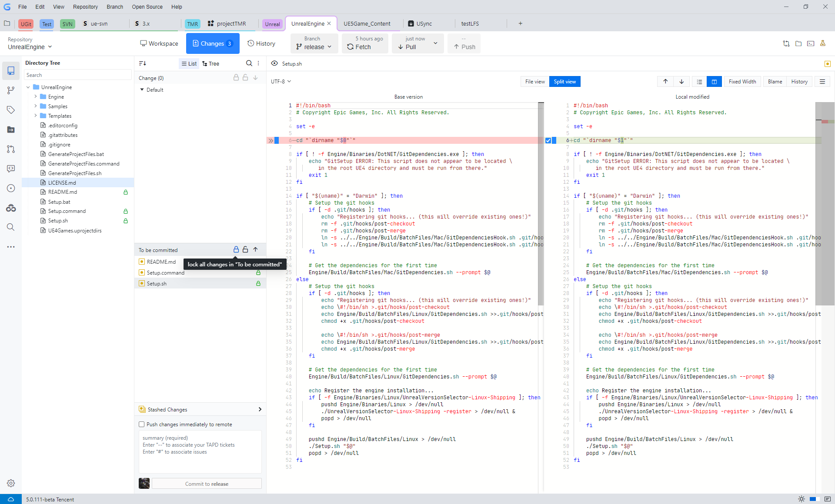This screenshot has width=835, height=504.
Task: Open the Open Source menu
Action: pos(147,7)
